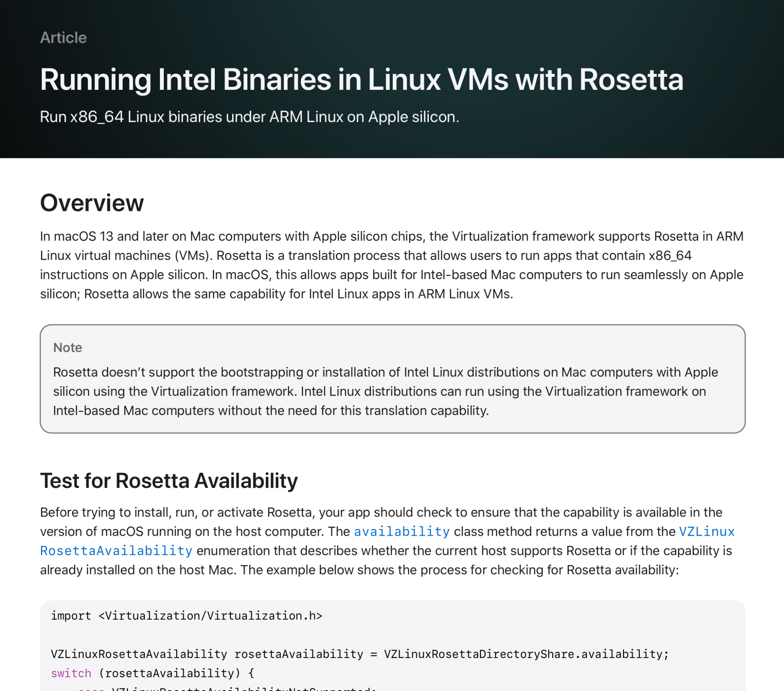Screen dimensions: 784x691
Task: Click the paragraph beginning 'Before trying to install, run'
Action: click(x=387, y=541)
